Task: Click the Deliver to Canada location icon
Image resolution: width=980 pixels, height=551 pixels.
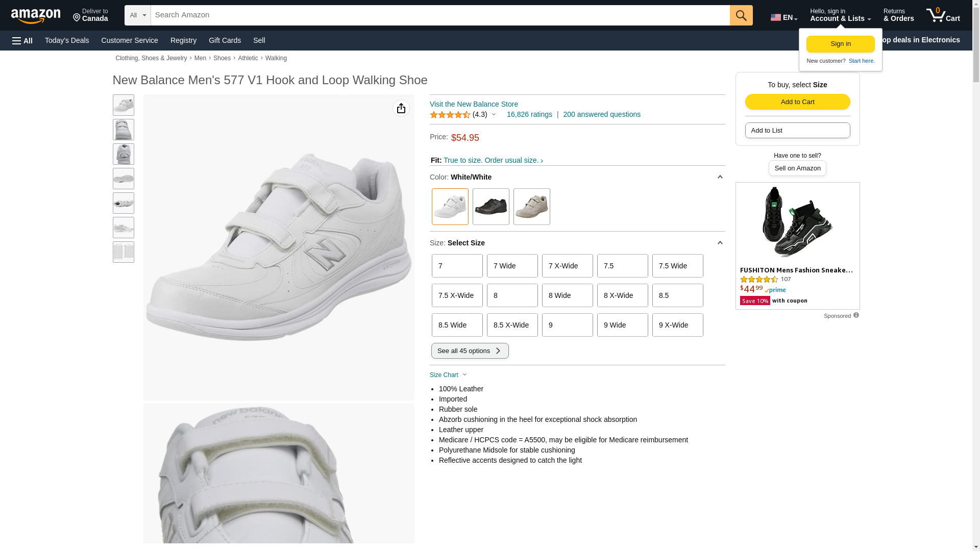Action: (77, 18)
